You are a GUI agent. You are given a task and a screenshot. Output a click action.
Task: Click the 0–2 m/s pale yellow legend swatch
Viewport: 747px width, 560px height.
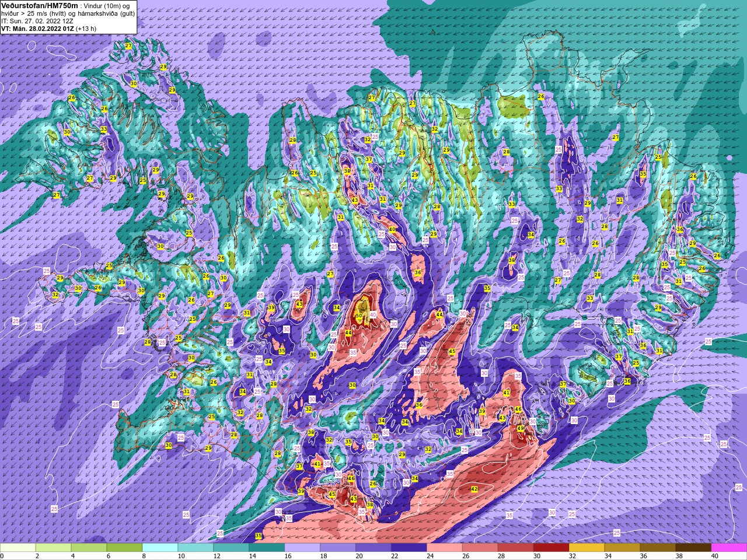(18, 548)
